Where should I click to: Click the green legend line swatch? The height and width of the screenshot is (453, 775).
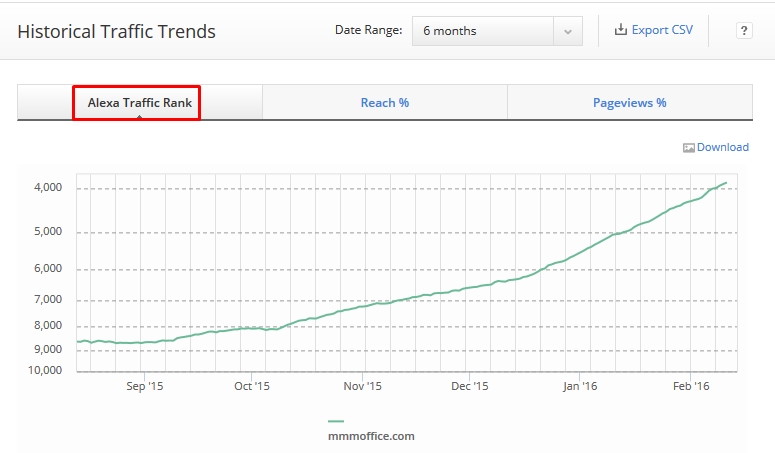click(x=336, y=421)
